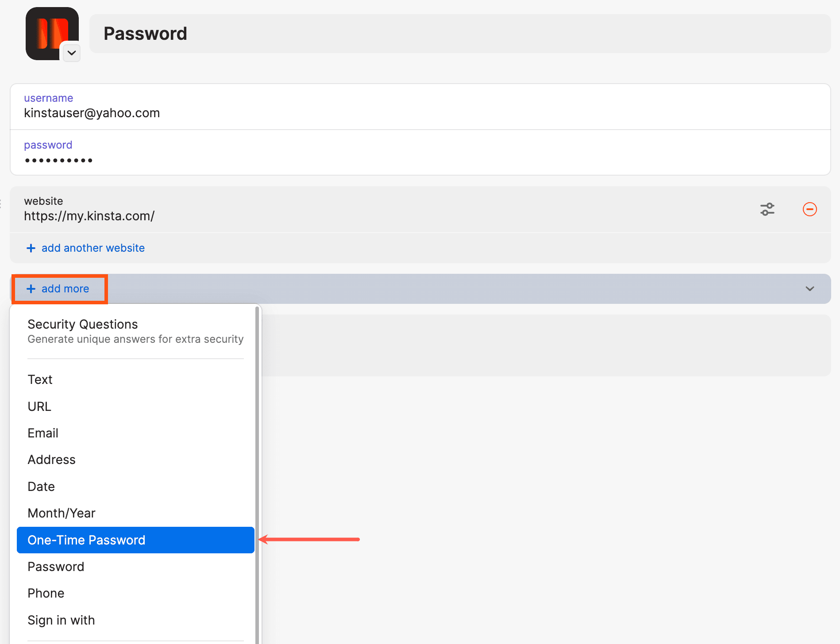Choose Security Questions from the menu
840x644 pixels.
tap(82, 324)
